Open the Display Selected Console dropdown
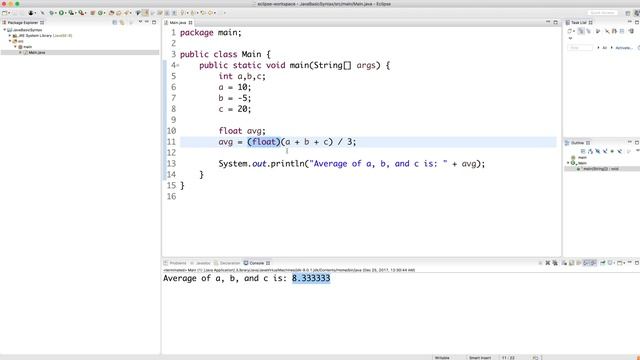This screenshot has width=640, height=360. 615,263
